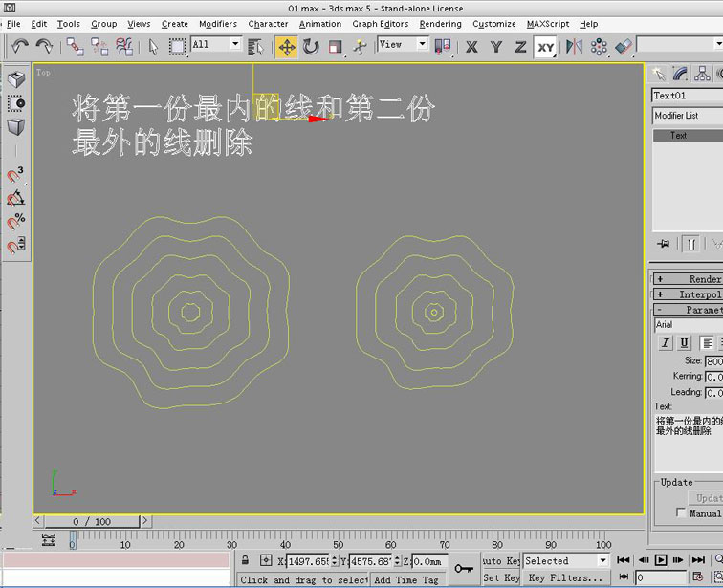Screen dimensions: 723x588
Task: Toggle Spinner Snap
Action: click(15, 245)
